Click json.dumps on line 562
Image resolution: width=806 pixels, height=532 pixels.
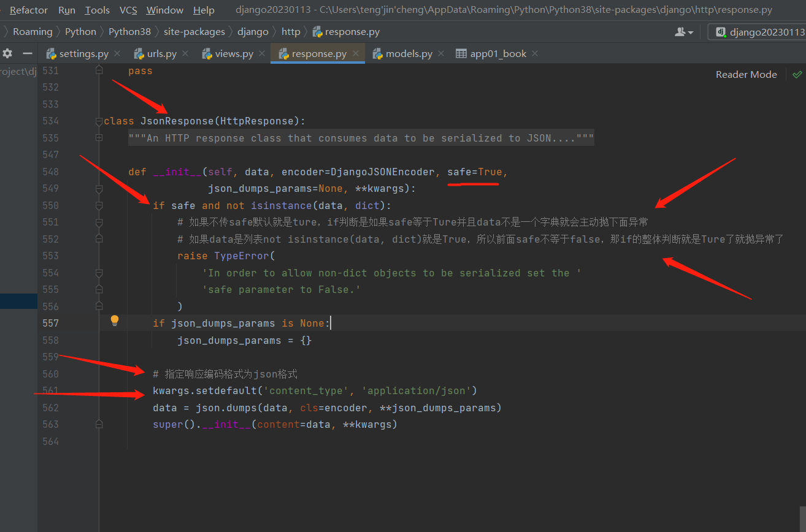coord(223,408)
